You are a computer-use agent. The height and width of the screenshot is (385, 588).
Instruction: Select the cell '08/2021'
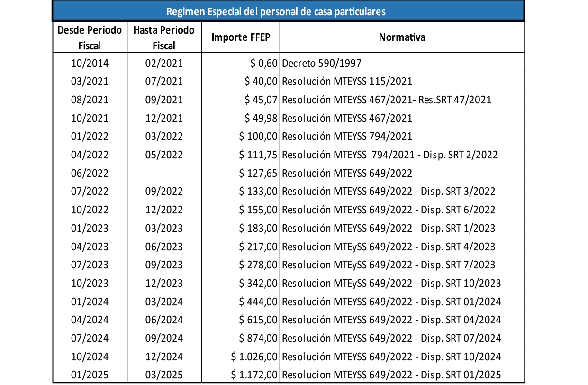(90, 100)
